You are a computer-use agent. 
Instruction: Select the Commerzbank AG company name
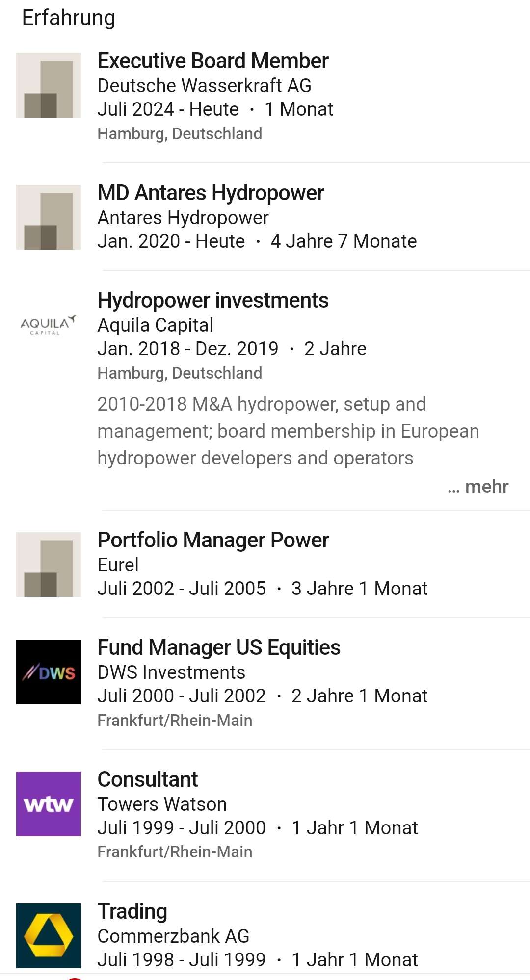click(173, 936)
